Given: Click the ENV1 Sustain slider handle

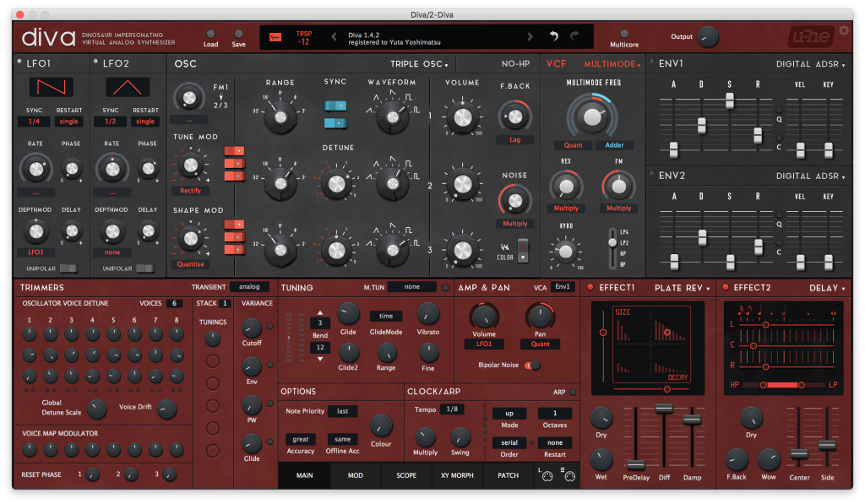Looking at the screenshot, I should (729, 100).
